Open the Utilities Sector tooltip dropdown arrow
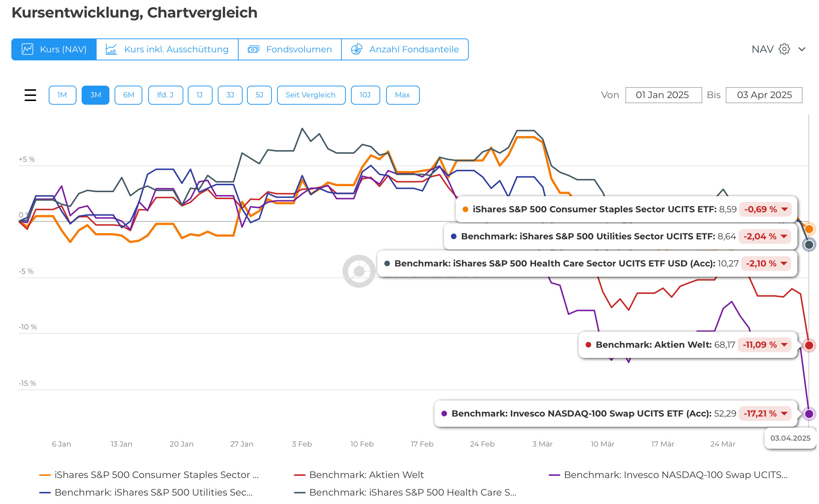Screen dimensions: 819x504 click(784, 236)
